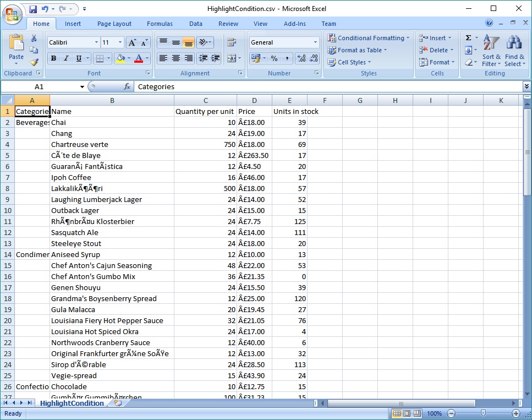Switch to the Page Layout tab

(x=114, y=24)
